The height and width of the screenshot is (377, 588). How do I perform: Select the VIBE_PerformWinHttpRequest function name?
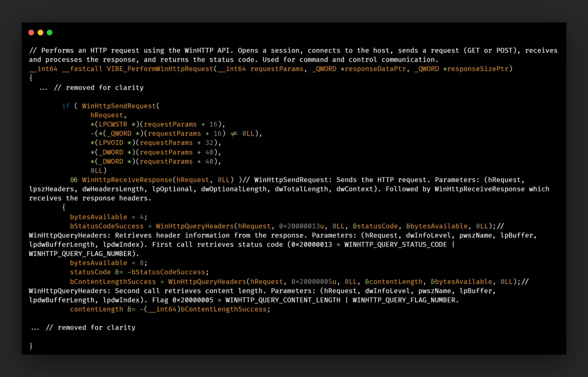pyautogui.click(x=160, y=69)
